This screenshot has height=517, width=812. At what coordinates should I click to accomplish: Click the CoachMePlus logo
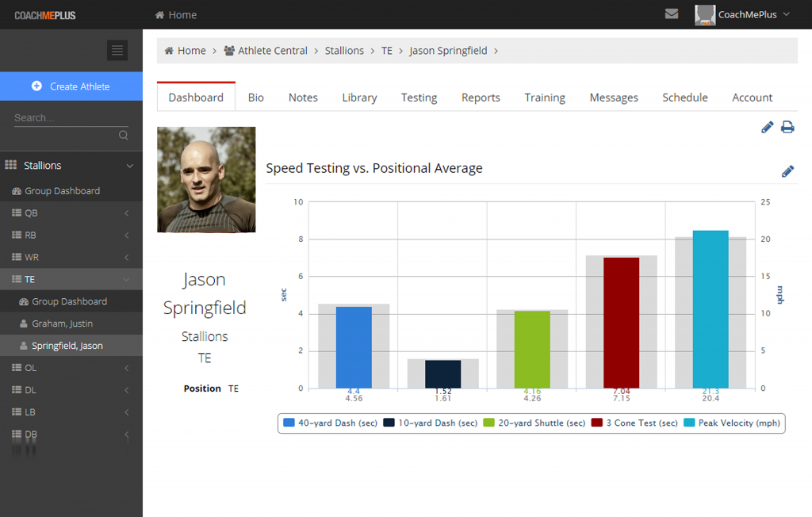tap(45, 15)
